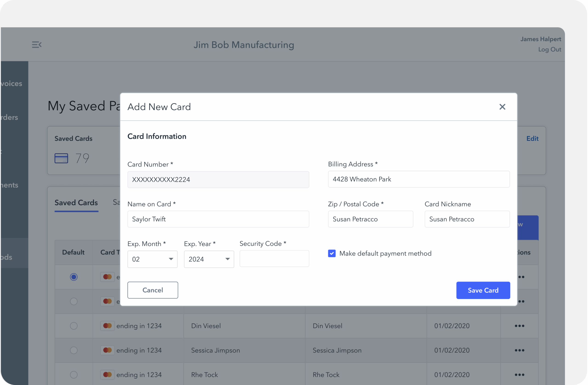
Task: Focus the Zip / Postal Code field
Action: (371, 219)
